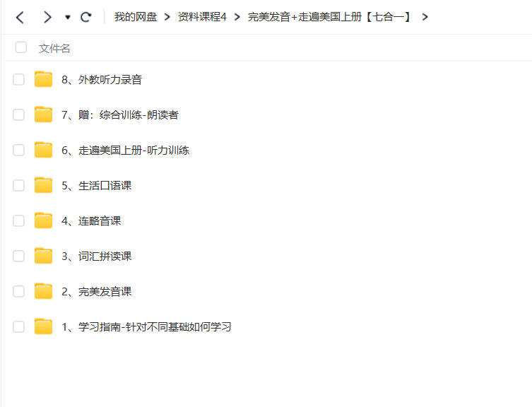
Task: Expand the chevron after 资料课程4
Action: tap(237, 17)
